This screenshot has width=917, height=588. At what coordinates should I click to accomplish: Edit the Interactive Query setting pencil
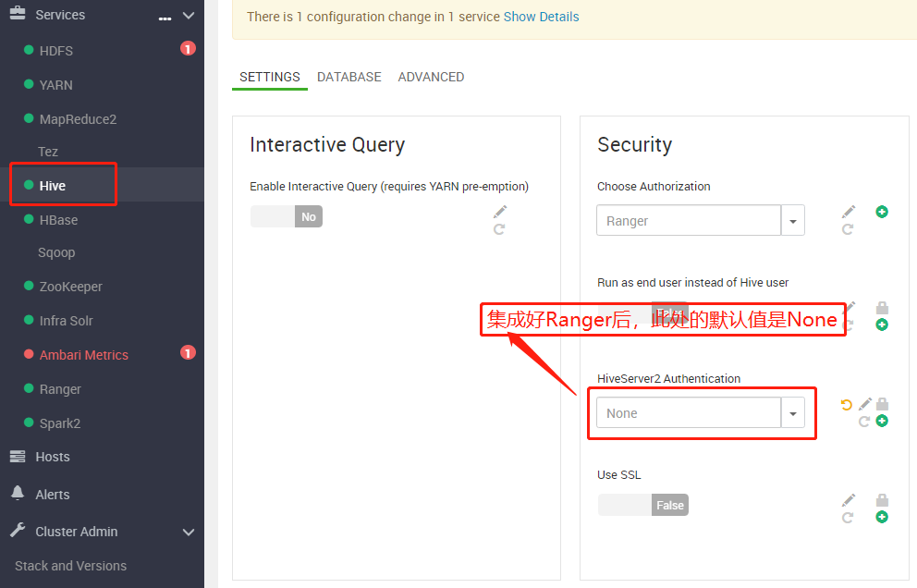(x=500, y=211)
